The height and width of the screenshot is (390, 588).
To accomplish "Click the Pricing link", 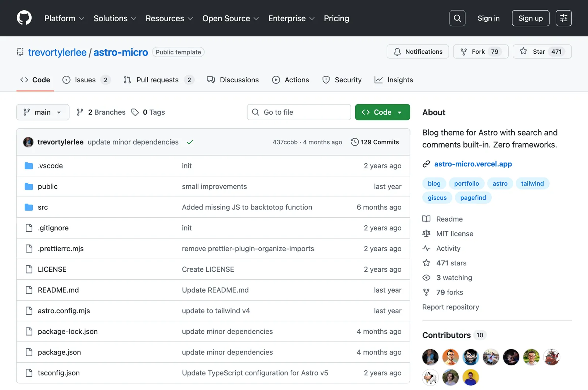I will pyautogui.click(x=336, y=18).
